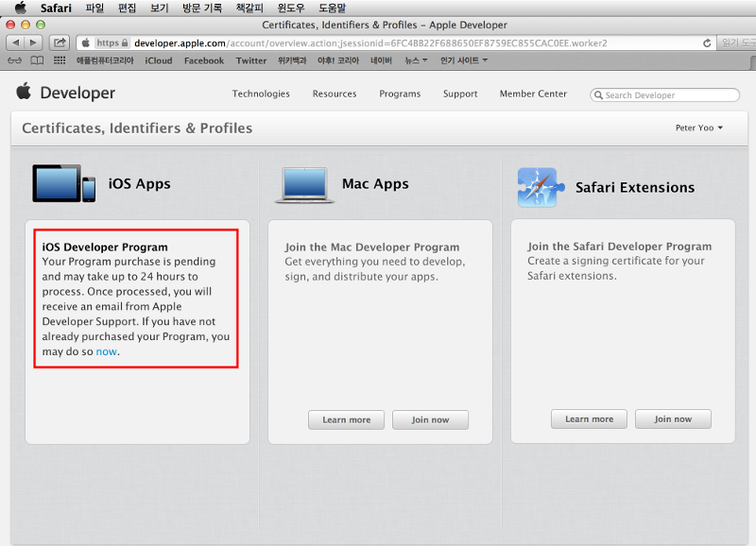Open the 방문 기록 menu
Image resolution: width=756 pixels, height=546 pixels.
point(202,8)
